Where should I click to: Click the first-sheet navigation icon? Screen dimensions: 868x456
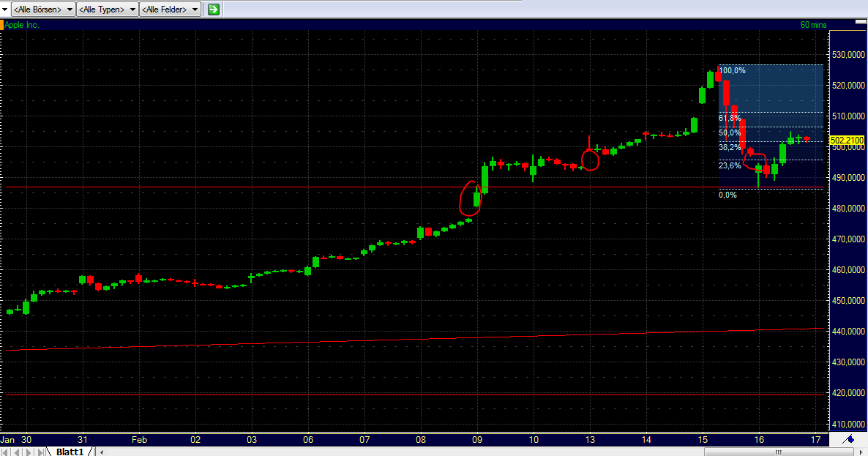(x=5, y=452)
